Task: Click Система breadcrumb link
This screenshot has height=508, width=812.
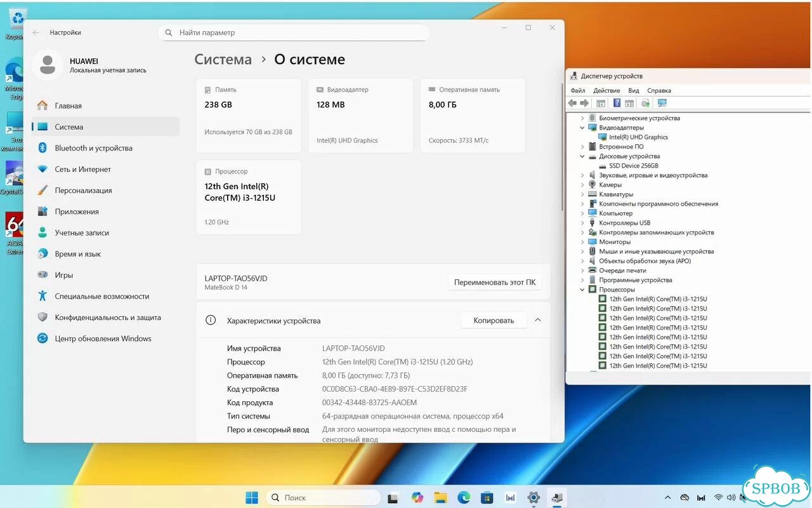Action: pyautogui.click(x=223, y=60)
